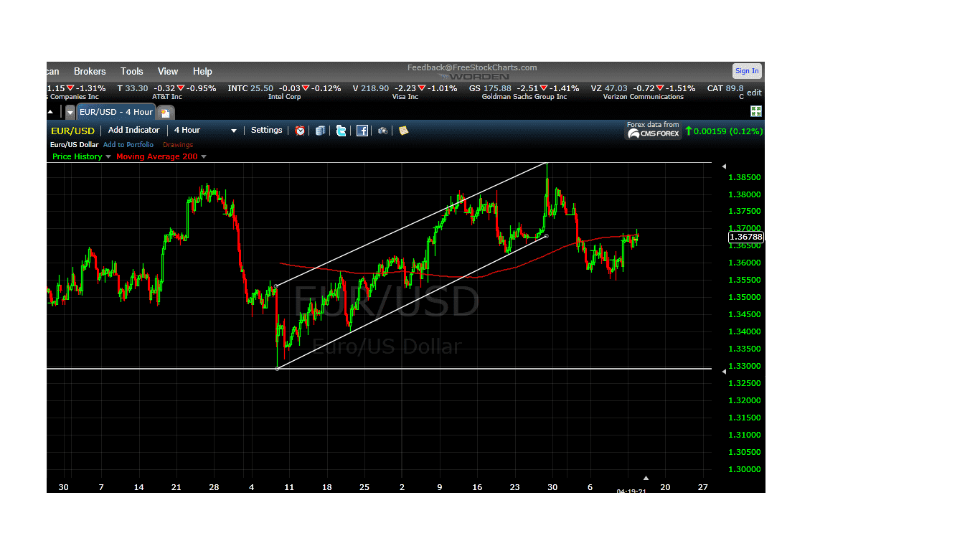Share the chart via the Twitter icon
Viewport: 980px width, 551px height.
[x=341, y=131]
